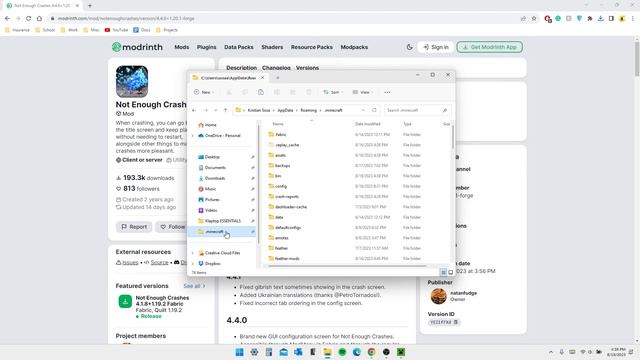Open a new Chrome tab
Viewport: 640px width, 360px height.
tap(90, 6)
